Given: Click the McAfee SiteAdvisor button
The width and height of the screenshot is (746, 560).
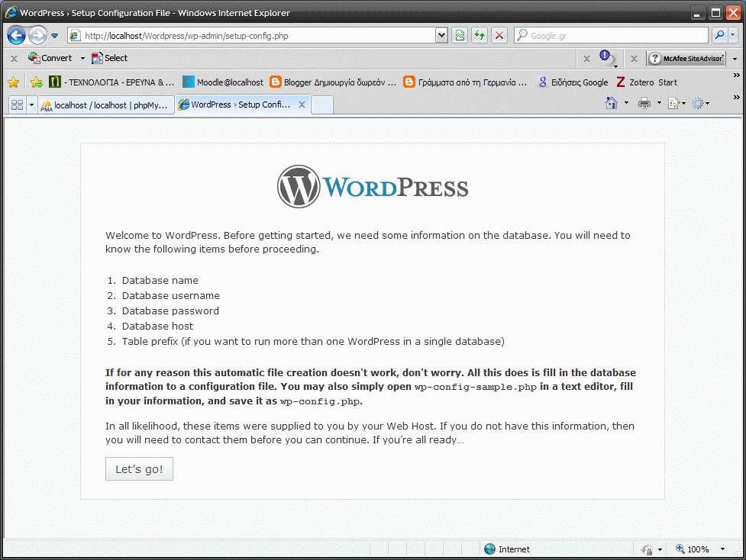Looking at the screenshot, I should pos(686,59).
